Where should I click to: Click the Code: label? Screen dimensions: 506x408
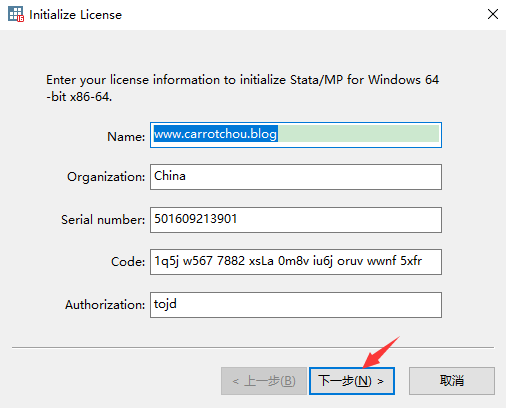click(128, 262)
